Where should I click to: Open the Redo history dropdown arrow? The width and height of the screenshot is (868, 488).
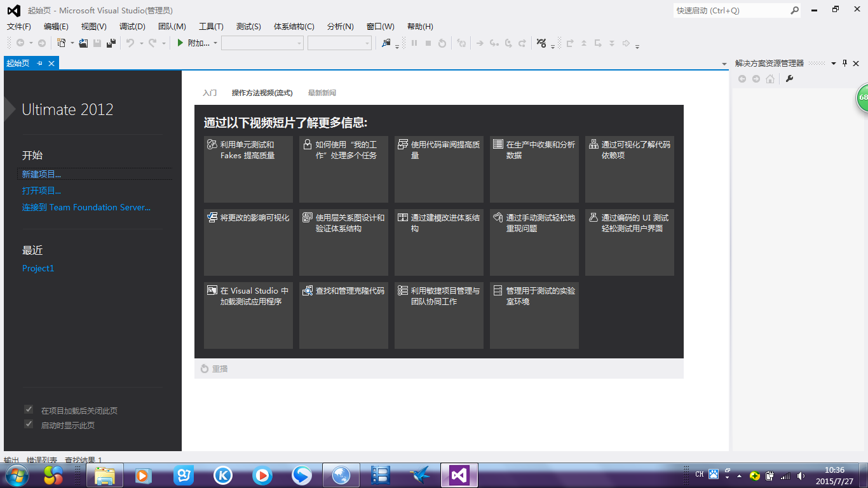point(163,43)
